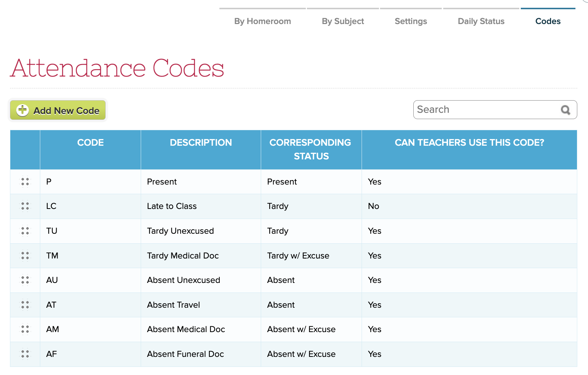Open the By Homeroom tab
The width and height of the screenshot is (588, 375).
coord(262,21)
